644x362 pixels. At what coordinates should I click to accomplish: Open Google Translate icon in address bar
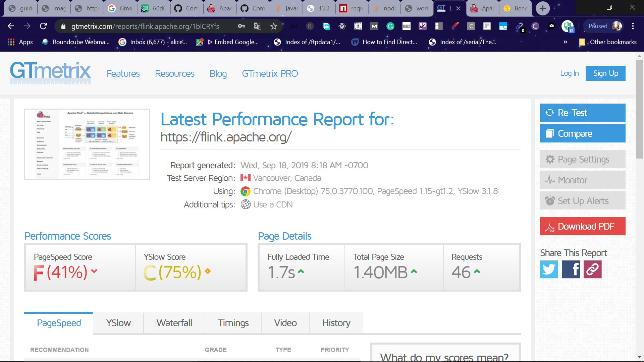pos(258,26)
